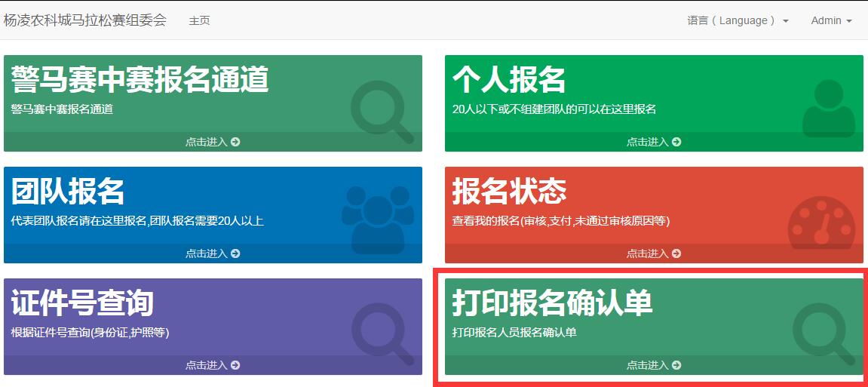Click the magnifier icon in 警马赛中赛报名通道 tile

(382, 110)
